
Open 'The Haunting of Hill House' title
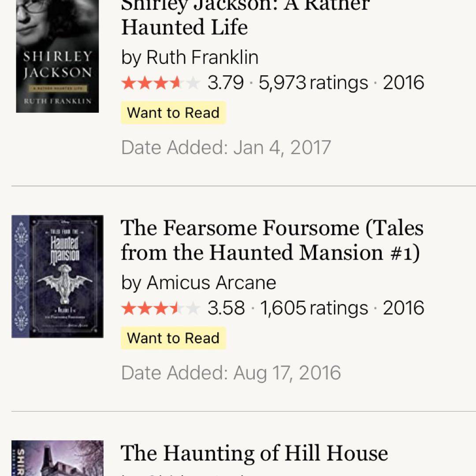coord(254,453)
